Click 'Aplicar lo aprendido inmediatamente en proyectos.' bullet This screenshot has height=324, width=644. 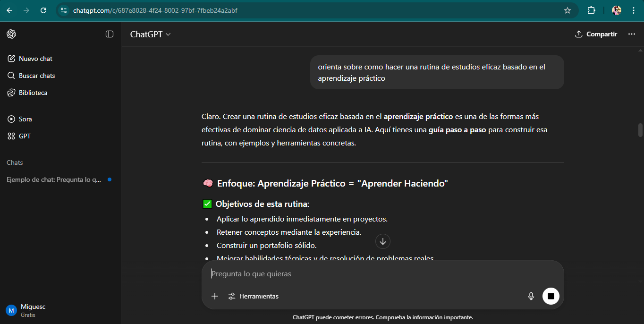click(x=302, y=219)
